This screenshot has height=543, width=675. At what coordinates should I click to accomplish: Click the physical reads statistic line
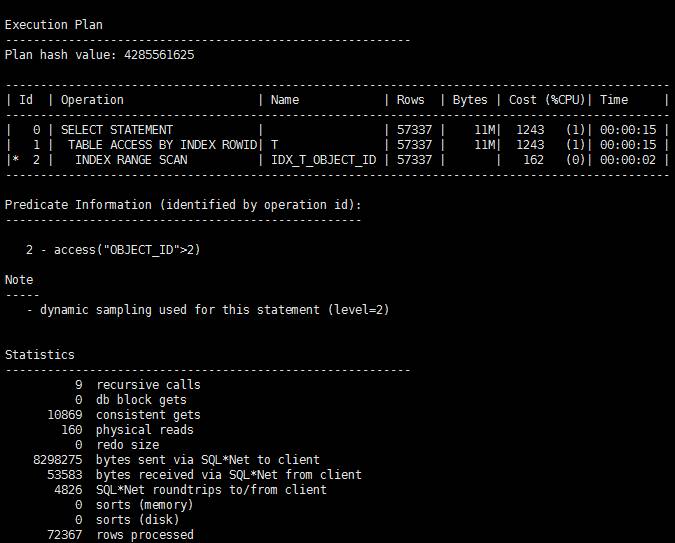point(145,430)
